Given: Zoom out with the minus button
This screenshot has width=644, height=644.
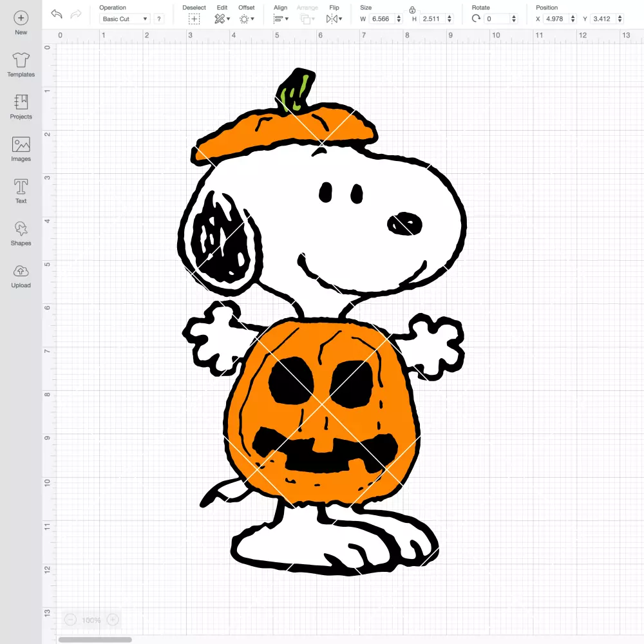Looking at the screenshot, I should click(71, 620).
